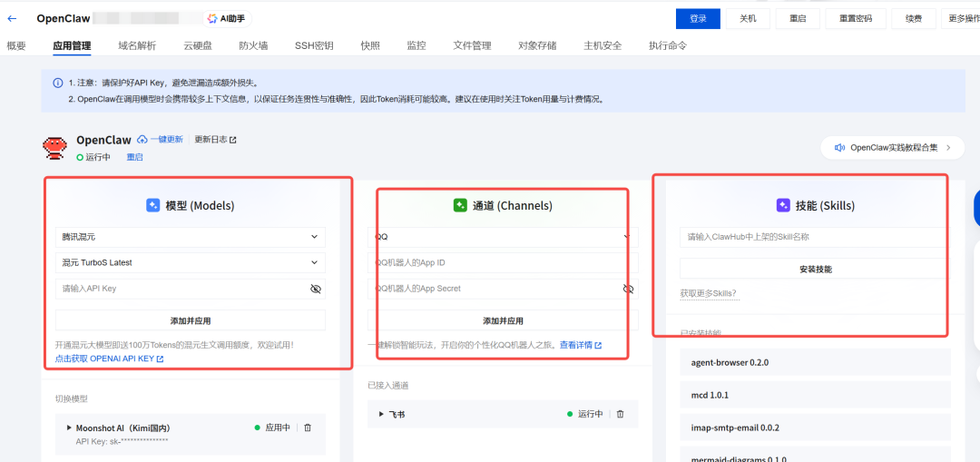Select the 应用管理 tab

click(x=72, y=45)
